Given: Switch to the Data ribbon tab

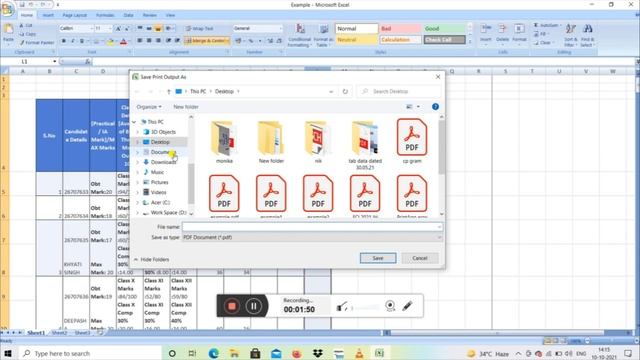Looking at the screenshot, I should click(x=129, y=15).
